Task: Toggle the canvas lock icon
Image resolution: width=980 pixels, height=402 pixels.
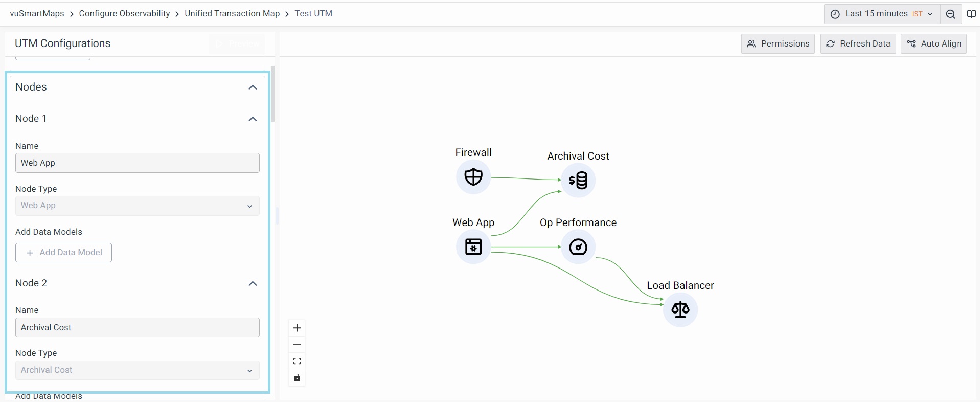Action: click(x=297, y=378)
